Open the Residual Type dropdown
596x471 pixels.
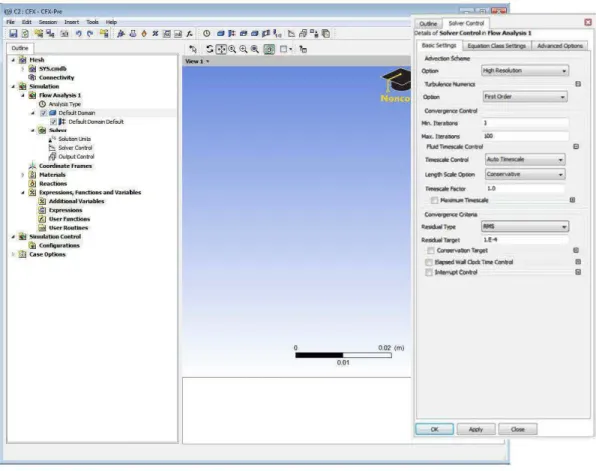(525, 227)
